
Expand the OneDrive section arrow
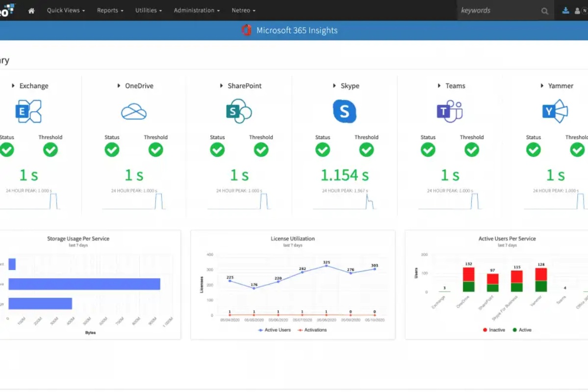119,86
